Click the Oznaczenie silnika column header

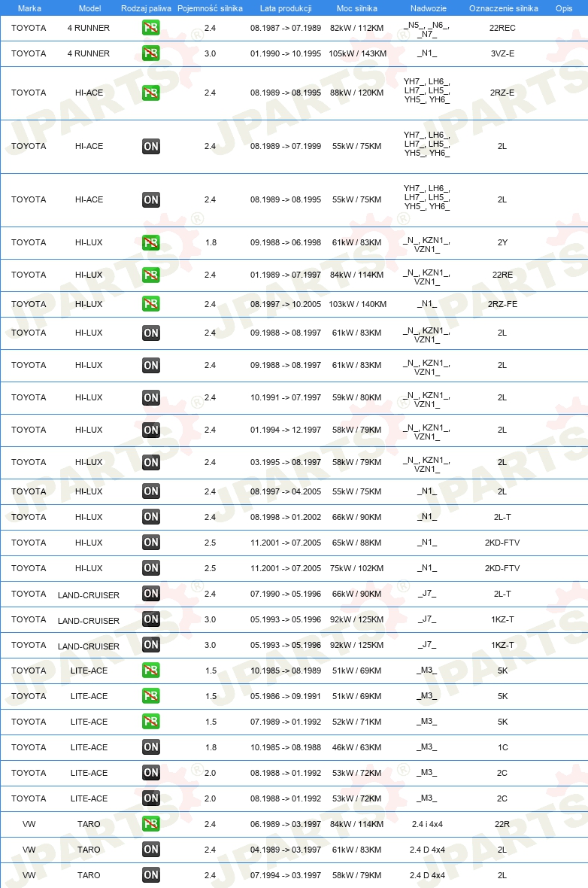point(504,8)
